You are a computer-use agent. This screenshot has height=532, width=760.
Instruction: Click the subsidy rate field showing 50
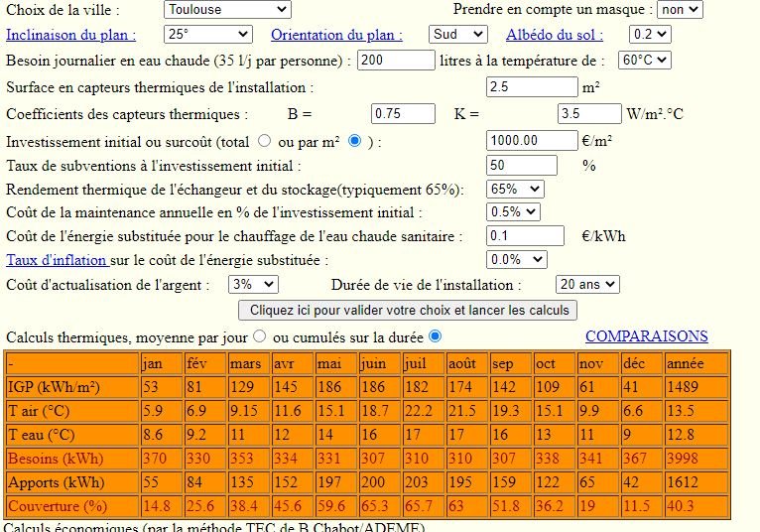tap(522, 166)
